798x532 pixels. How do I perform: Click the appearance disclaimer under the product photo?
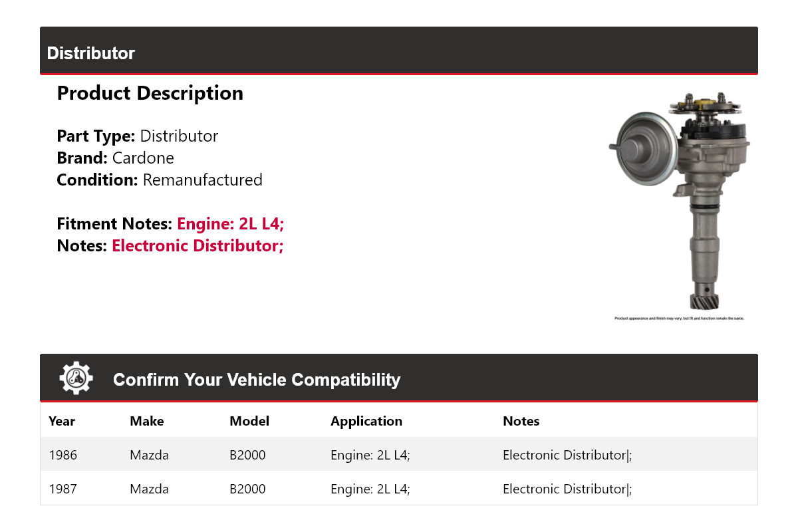[x=679, y=319]
